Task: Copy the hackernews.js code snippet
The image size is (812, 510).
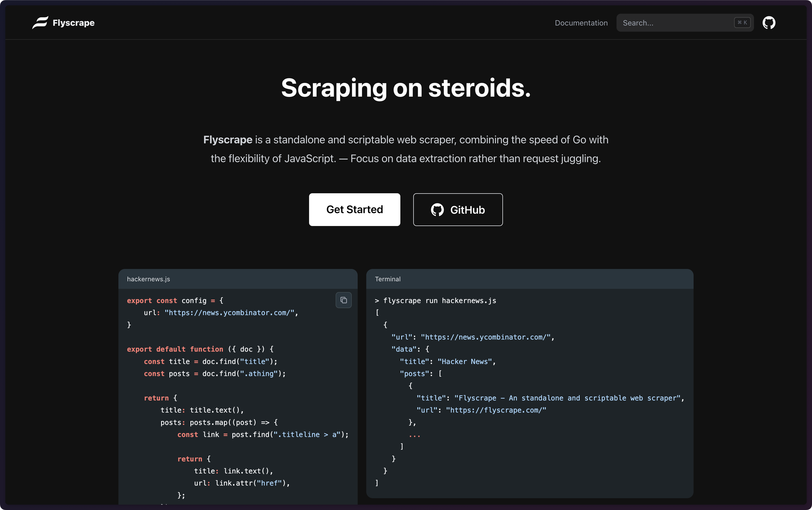Action: point(343,300)
